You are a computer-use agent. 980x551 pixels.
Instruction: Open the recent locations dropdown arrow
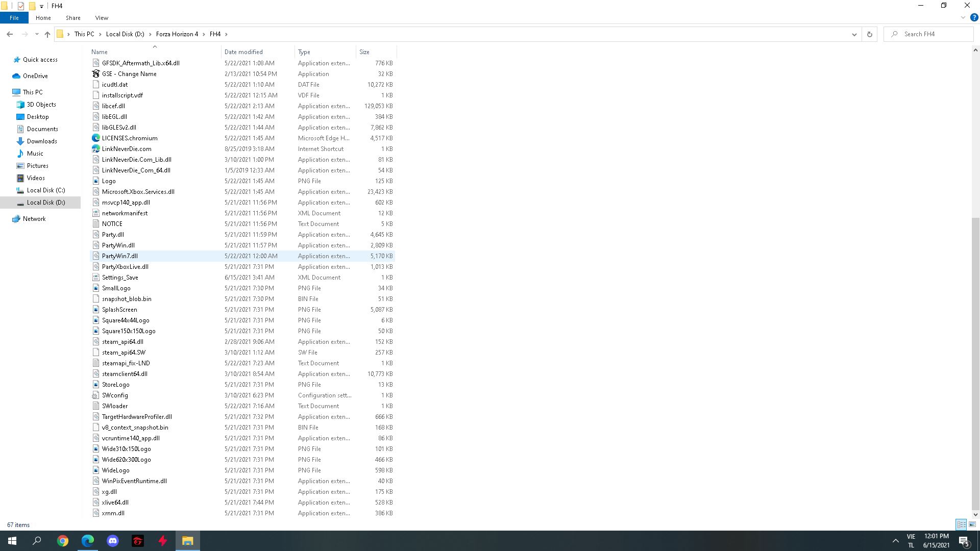click(37, 34)
